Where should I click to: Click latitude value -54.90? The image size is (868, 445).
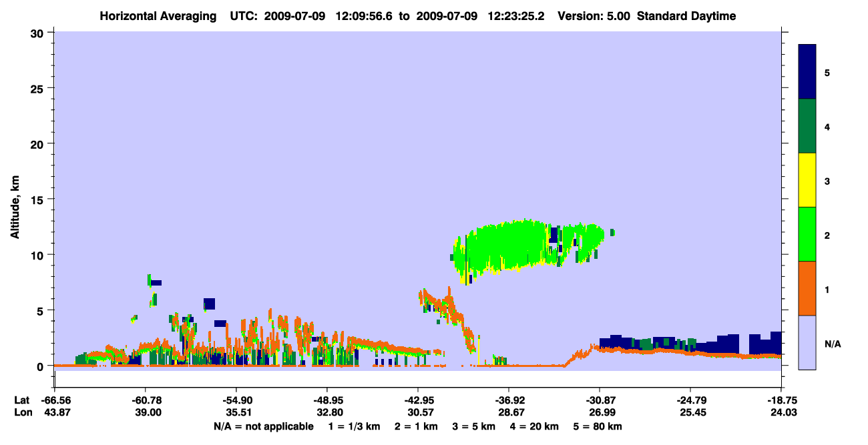(x=236, y=400)
